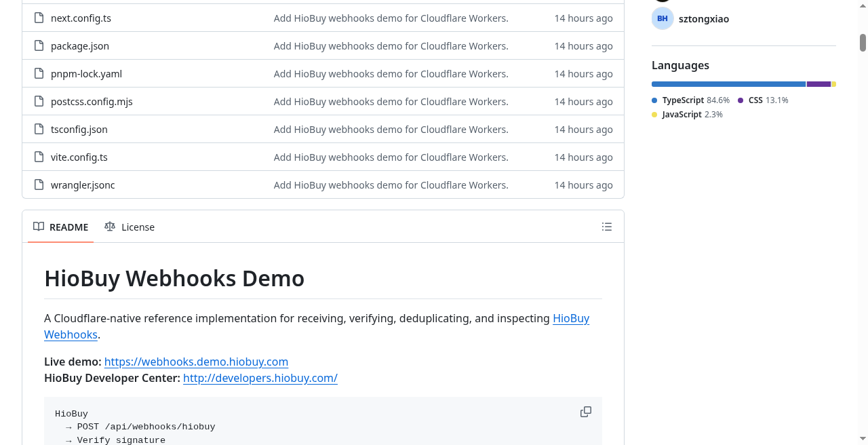Viewport: 868px width, 445px height.
Task: Switch to the License tab
Action: 130,227
